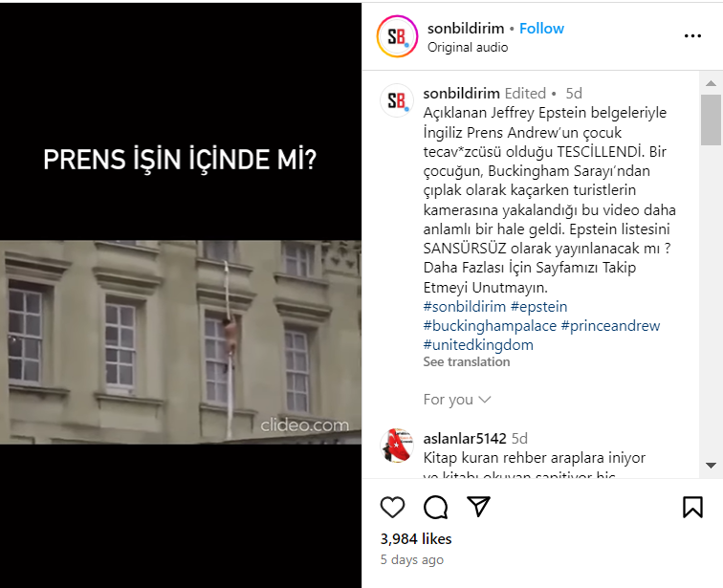Open the #epstein hashtag
The width and height of the screenshot is (723, 588).
pyautogui.click(x=539, y=307)
